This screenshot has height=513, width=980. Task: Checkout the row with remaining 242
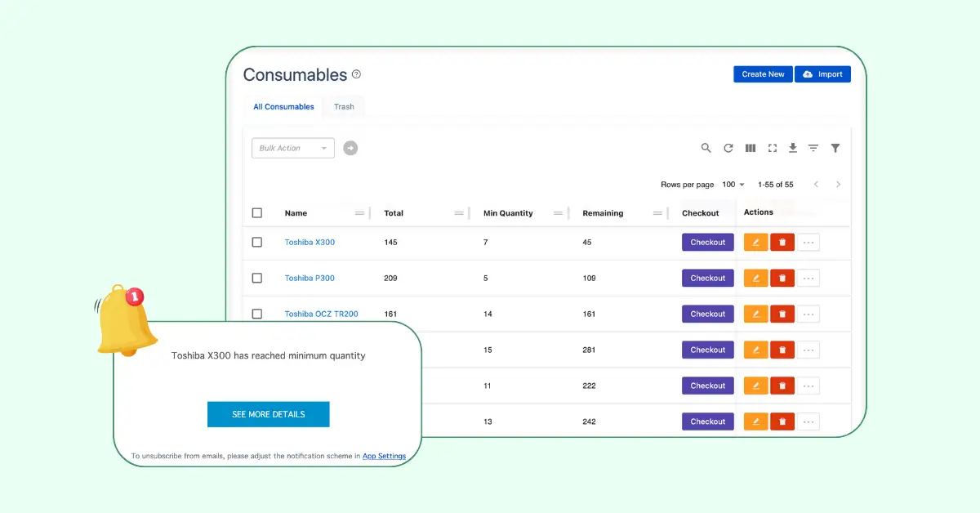click(708, 422)
